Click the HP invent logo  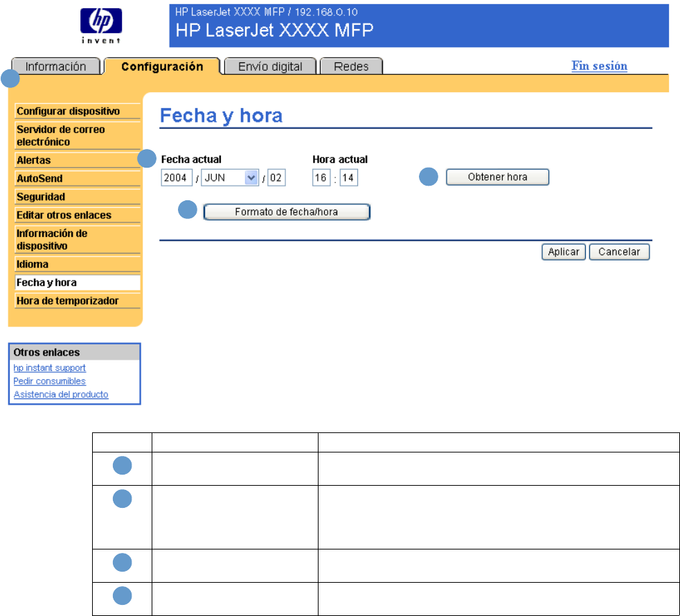[101, 26]
